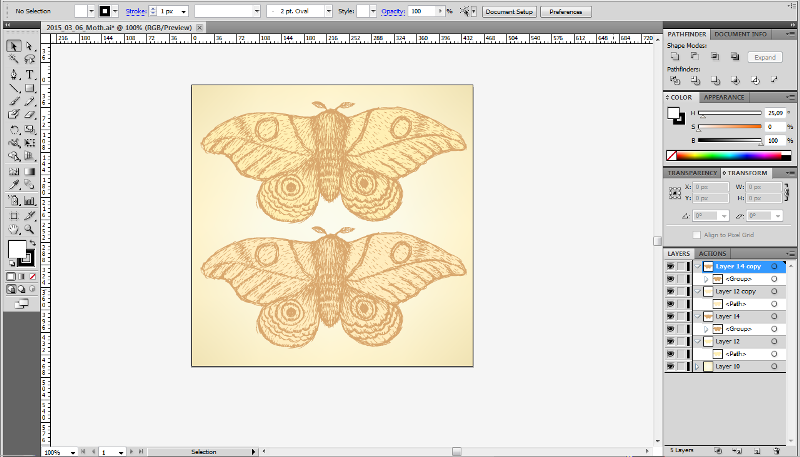The image size is (800, 457).
Task: Select the Hand tool
Action: pyautogui.click(x=14, y=229)
